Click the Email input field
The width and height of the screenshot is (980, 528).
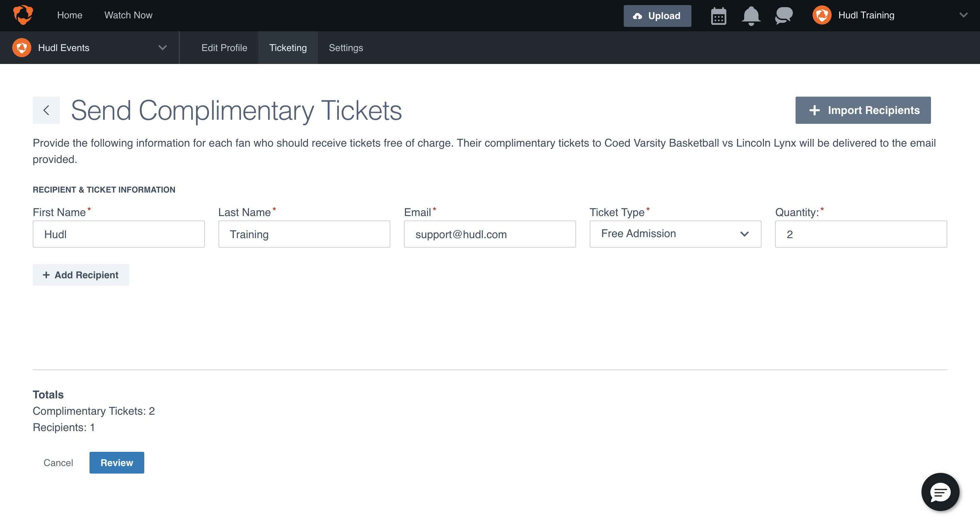point(490,234)
